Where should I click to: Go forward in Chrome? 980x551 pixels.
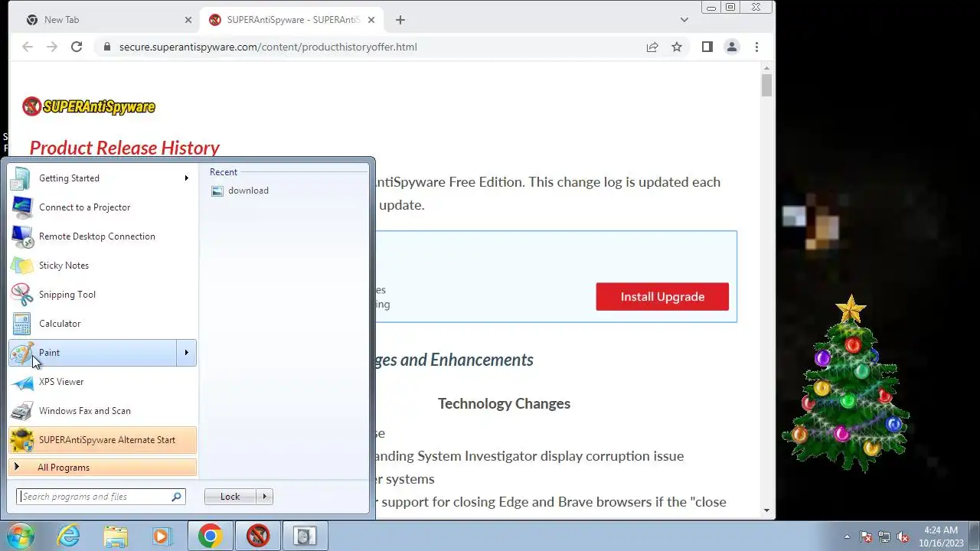pos(52,47)
